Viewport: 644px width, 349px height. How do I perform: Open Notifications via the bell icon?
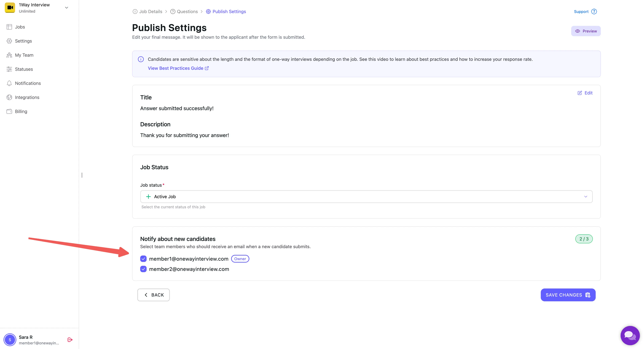point(9,83)
